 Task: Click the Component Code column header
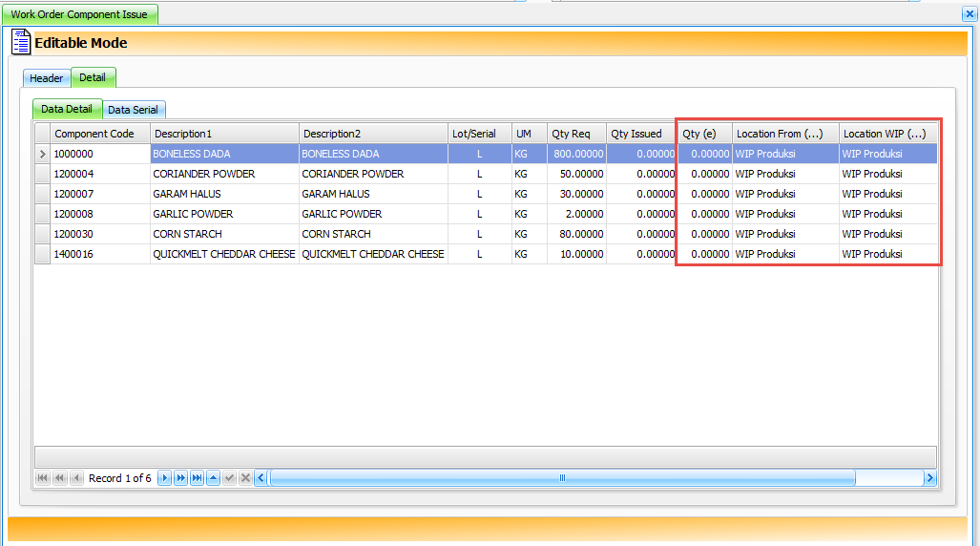[x=100, y=134]
